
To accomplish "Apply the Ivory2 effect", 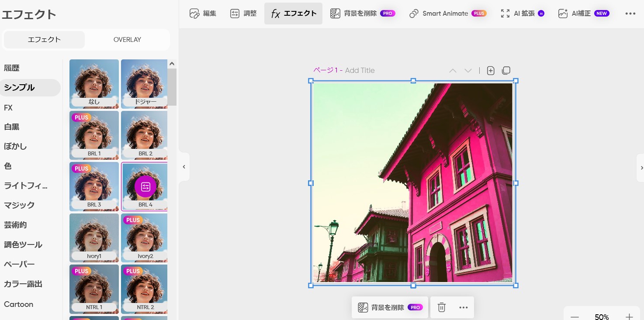I will click(x=144, y=238).
